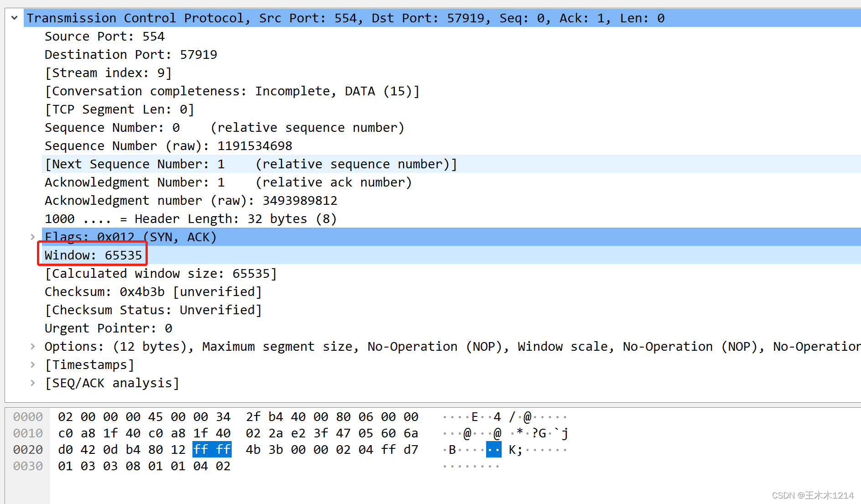This screenshot has width=861, height=504.
Task: Select Sequence Number (raw): 1191534698 row
Action: click(451, 145)
